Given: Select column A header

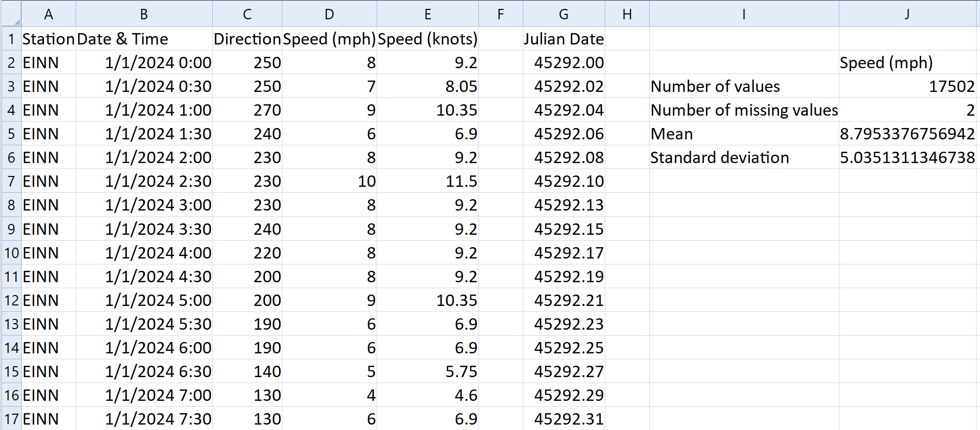Looking at the screenshot, I should 48,14.
